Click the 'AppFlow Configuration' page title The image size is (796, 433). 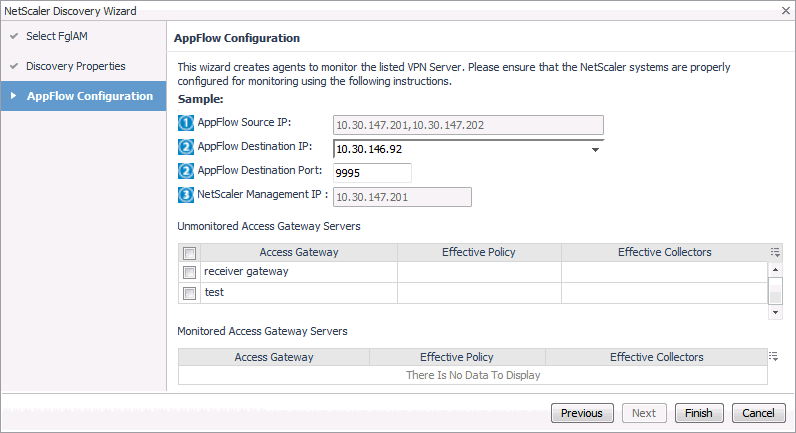click(x=237, y=38)
